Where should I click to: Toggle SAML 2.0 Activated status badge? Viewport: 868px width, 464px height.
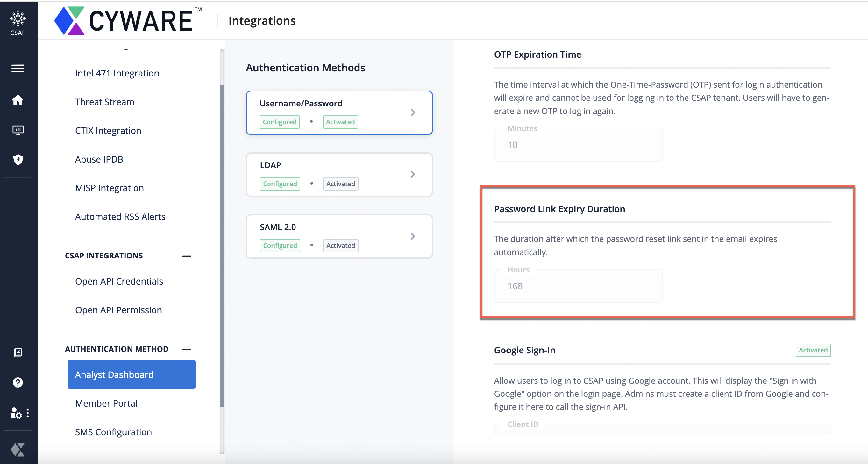pyautogui.click(x=340, y=245)
